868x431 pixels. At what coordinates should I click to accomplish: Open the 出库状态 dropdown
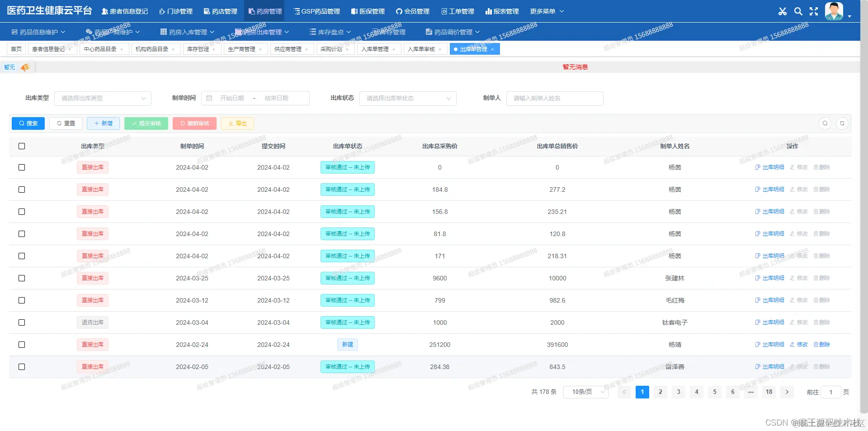(407, 98)
